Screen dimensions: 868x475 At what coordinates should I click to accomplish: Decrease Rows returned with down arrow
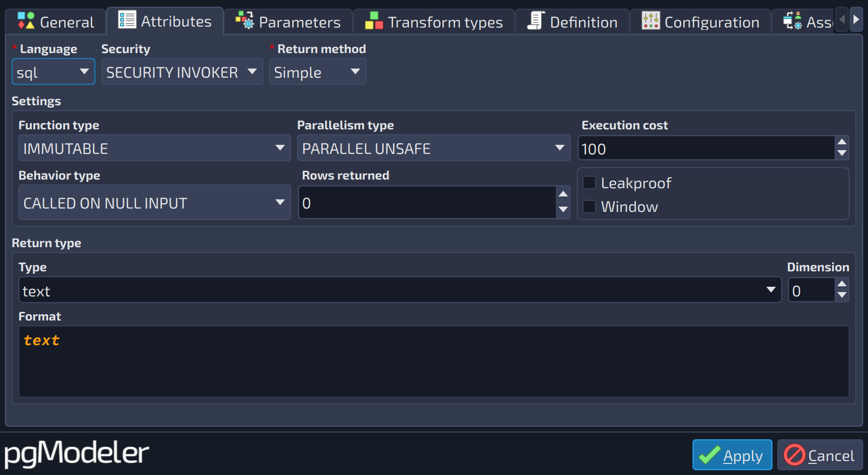(563, 210)
